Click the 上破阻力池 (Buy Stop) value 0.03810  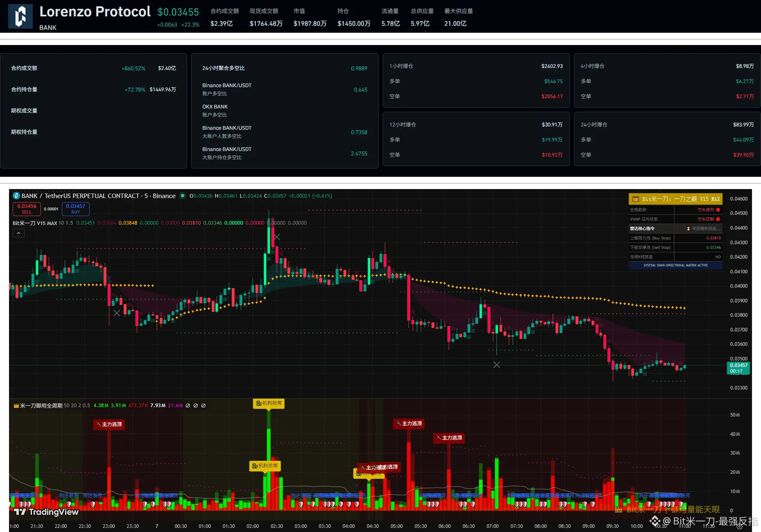point(714,238)
